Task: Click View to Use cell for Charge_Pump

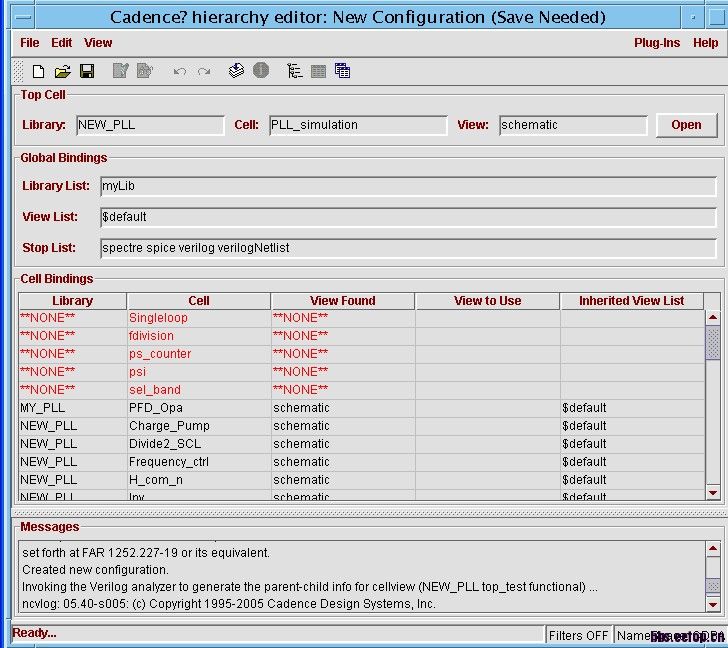Action: [x=488, y=426]
